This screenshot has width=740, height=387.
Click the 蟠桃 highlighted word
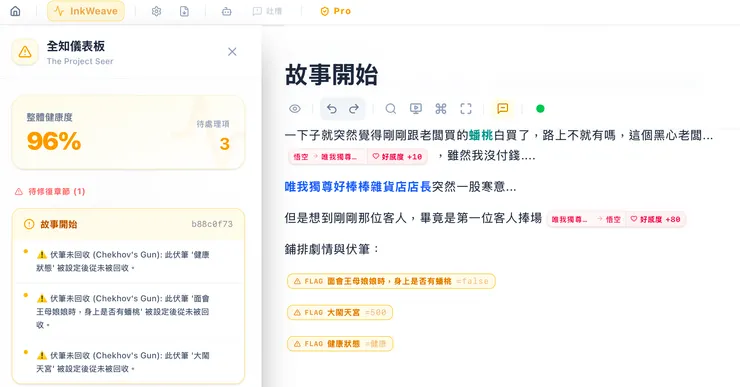(x=481, y=135)
